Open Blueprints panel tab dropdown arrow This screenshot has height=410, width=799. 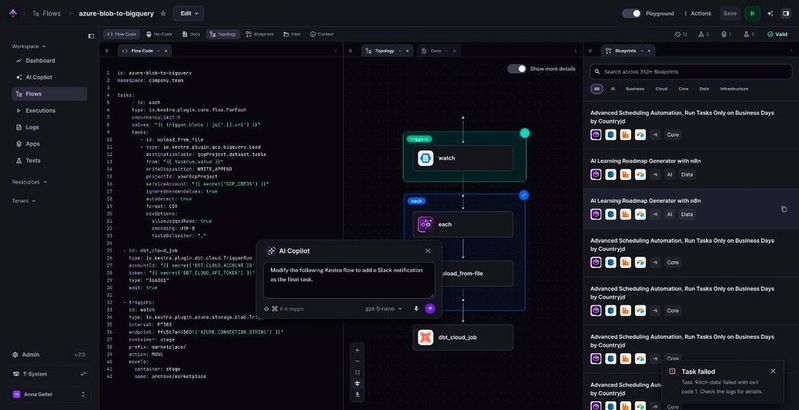click(x=642, y=51)
